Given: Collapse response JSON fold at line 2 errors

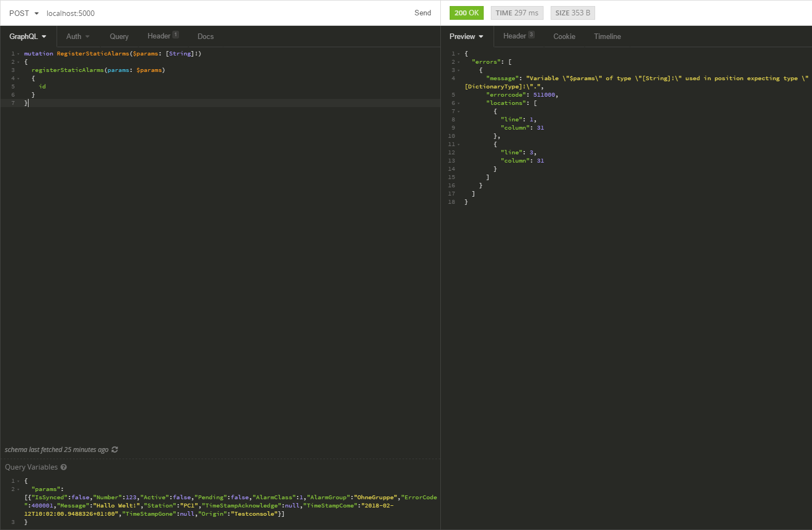Looking at the screenshot, I should tap(458, 62).
